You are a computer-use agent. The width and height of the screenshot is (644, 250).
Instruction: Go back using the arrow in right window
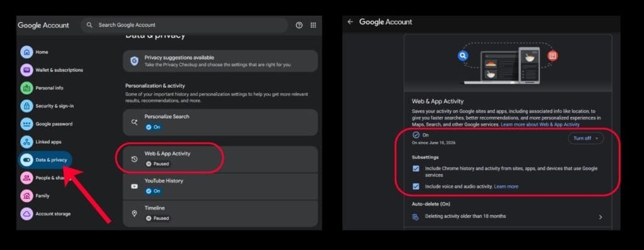350,22
